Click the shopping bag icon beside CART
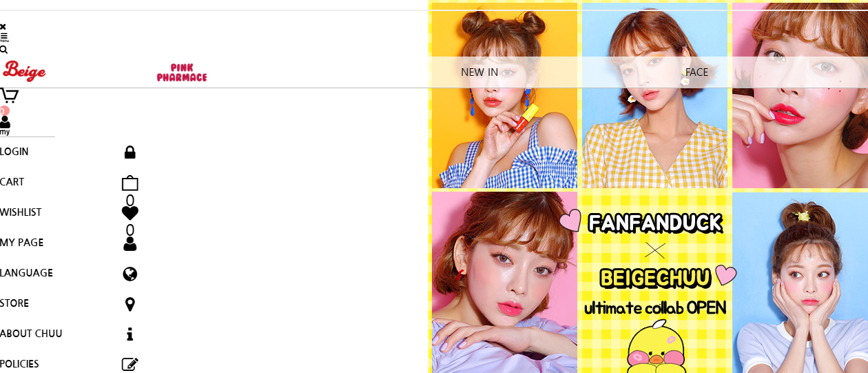 [x=130, y=183]
